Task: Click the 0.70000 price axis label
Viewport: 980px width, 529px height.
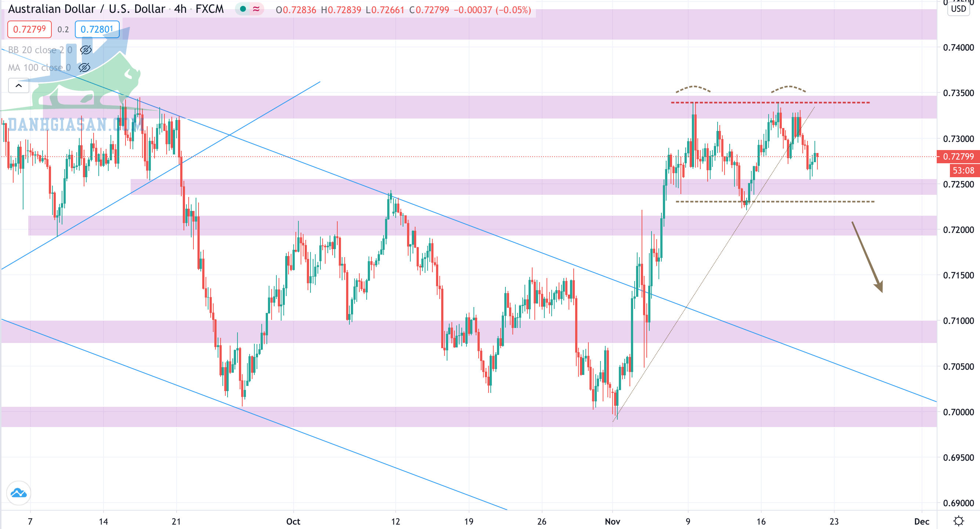Action: point(958,412)
